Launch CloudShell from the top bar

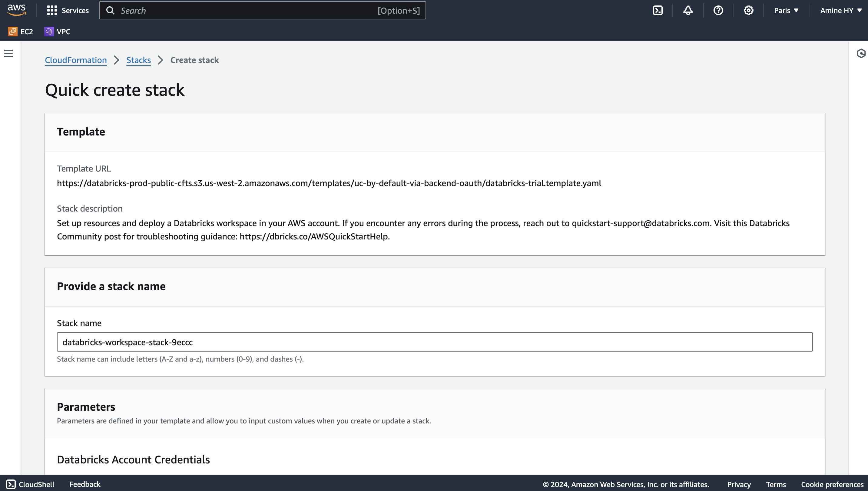pyautogui.click(x=658, y=10)
